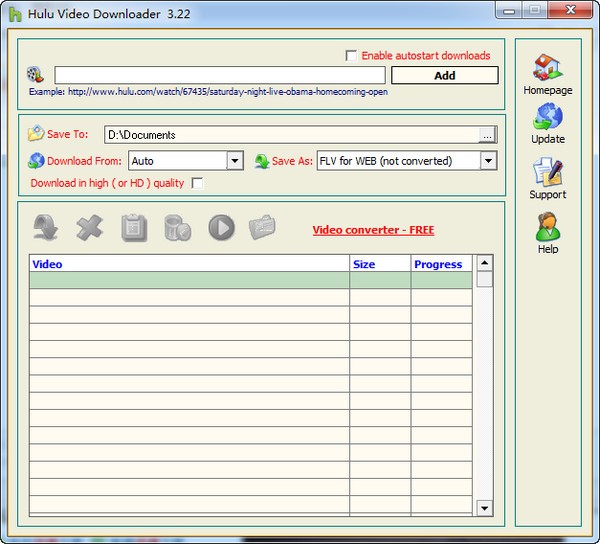This screenshot has width=600, height=544.
Task: Open the Support icon
Action: pyautogui.click(x=548, y=172)
